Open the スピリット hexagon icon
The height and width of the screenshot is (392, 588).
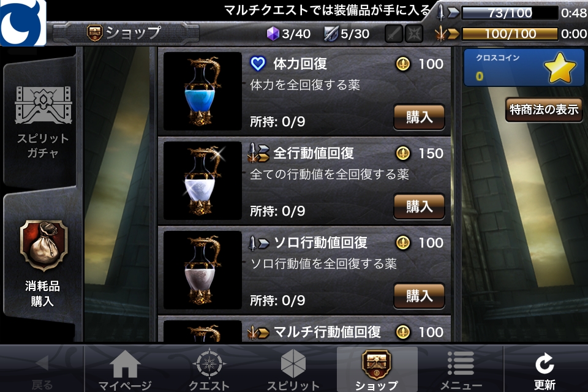(x=293, y=363)
